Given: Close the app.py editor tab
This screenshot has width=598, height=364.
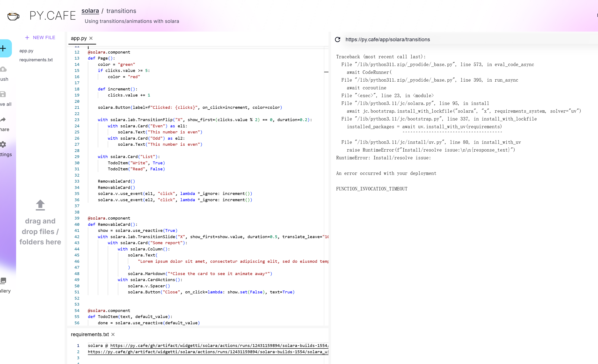Looking at the screenshot, I should [91, 38].
